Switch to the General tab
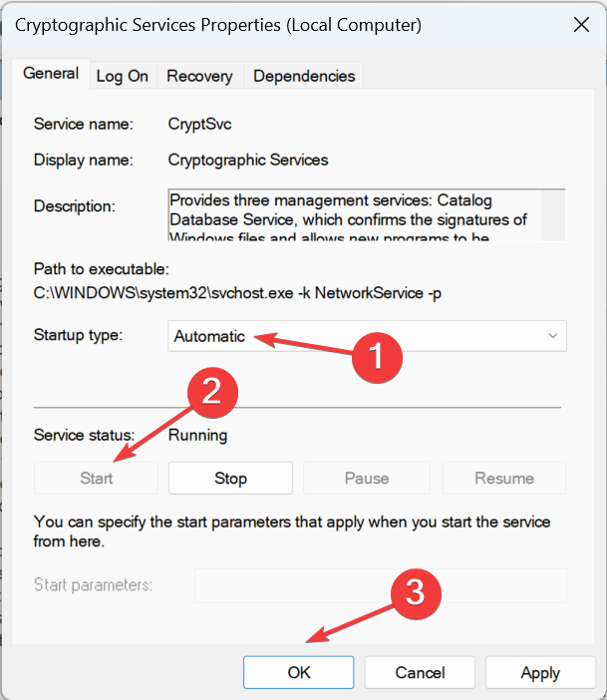The width and height of the screenshot is (607, 700). click(51, 74)
